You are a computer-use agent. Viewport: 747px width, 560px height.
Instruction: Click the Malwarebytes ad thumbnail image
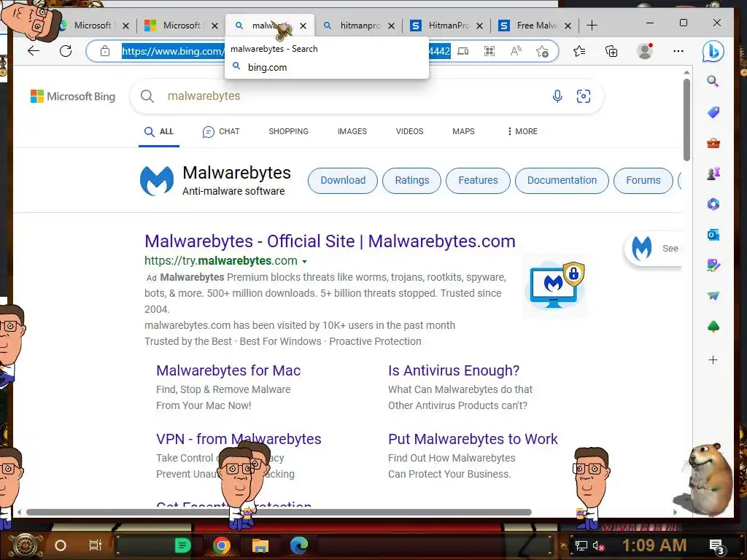point(555,286)
